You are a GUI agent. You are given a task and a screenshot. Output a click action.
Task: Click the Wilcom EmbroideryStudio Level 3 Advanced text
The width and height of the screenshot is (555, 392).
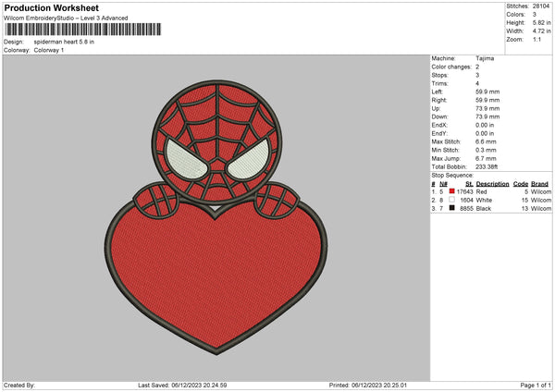click(x=66, y=18)
